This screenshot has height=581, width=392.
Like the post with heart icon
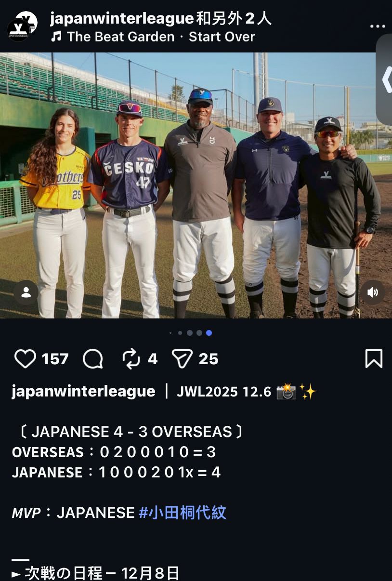tap(25, 359)
